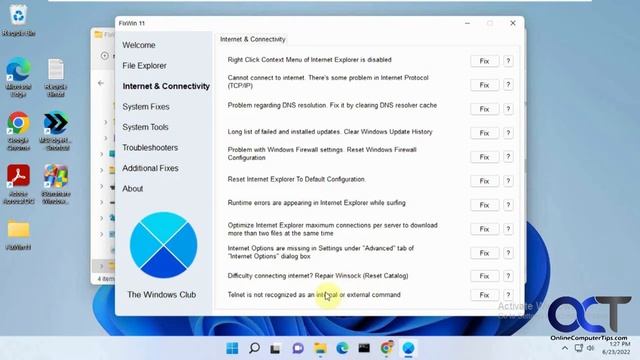Fix DNS resolution by clearing resolver cache
Image resolution: width=640 pixels, height=360 pixels.
point(484,109)
